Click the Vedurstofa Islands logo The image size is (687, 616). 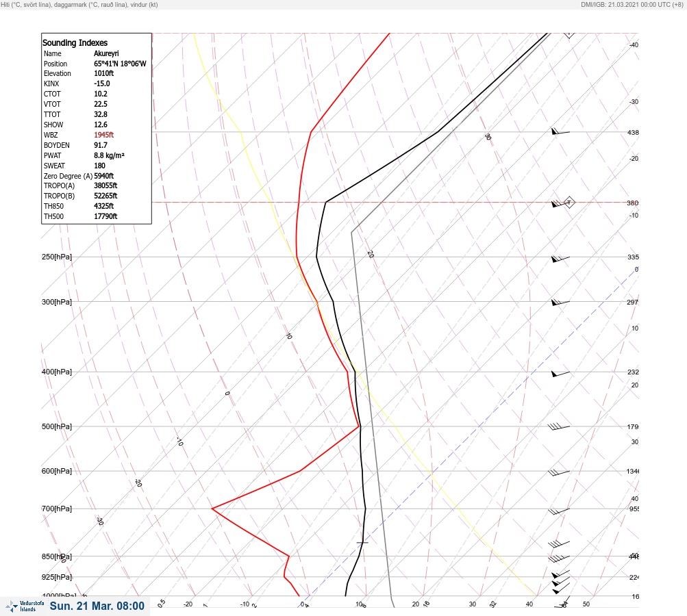tap(25, 606)
